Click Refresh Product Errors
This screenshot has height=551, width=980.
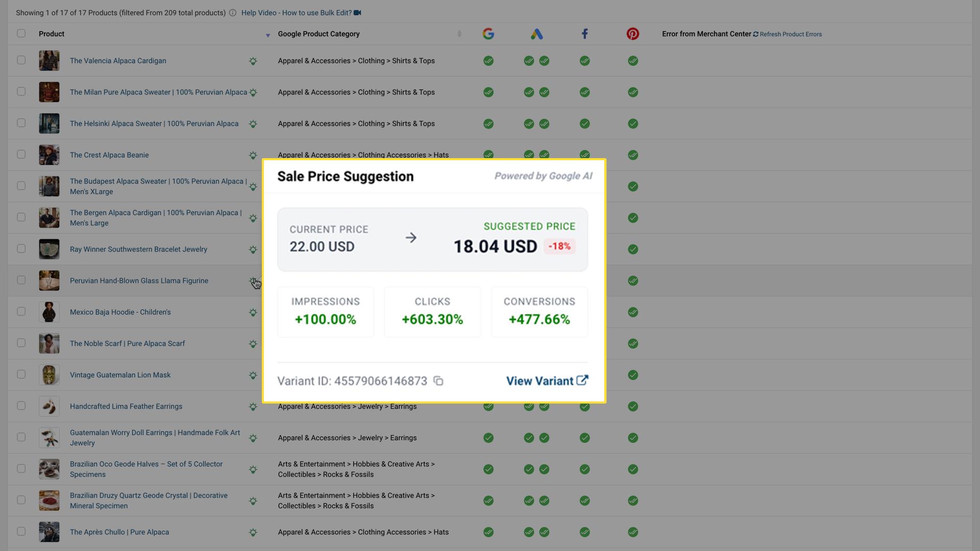tap(790, 34)
